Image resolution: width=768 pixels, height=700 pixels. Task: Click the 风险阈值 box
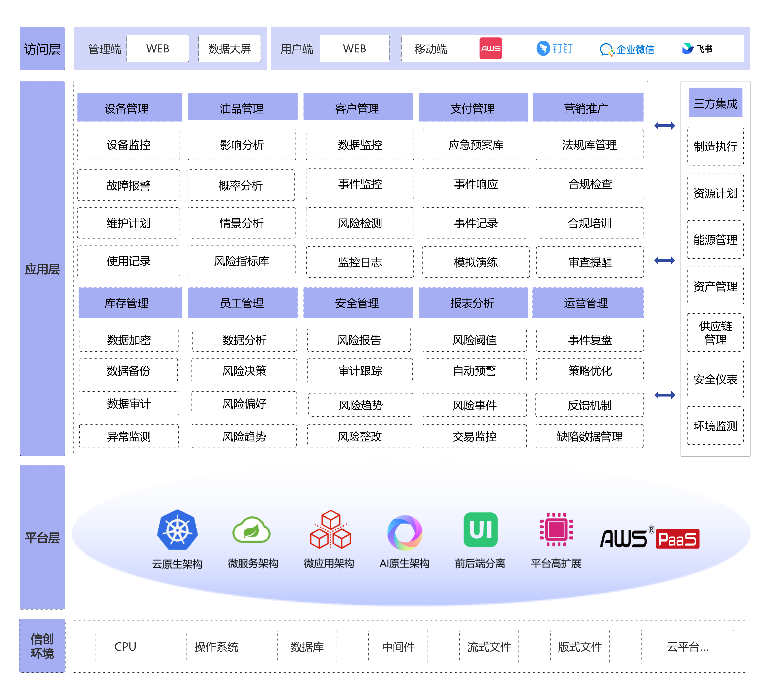point(475,340)
